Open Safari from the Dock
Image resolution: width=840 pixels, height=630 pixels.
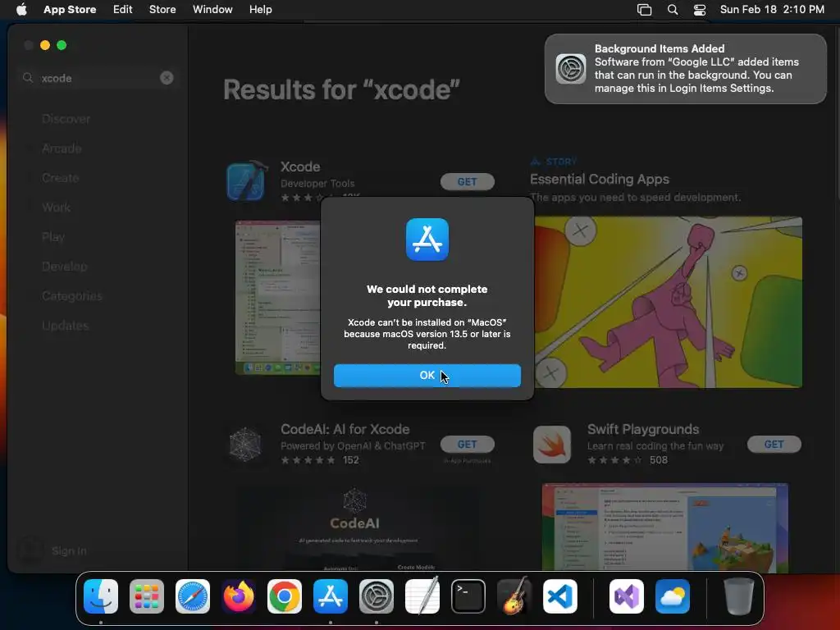point(193,596)
